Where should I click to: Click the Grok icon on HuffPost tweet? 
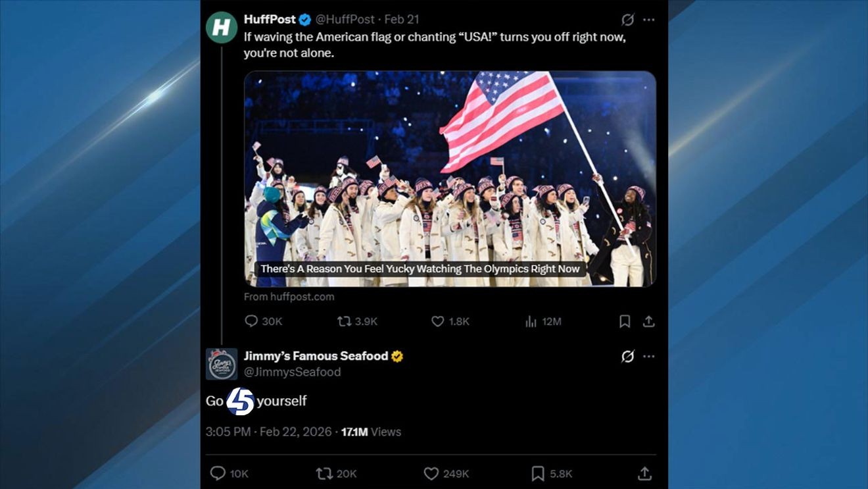pyautogui.click(x=627, y=20)
